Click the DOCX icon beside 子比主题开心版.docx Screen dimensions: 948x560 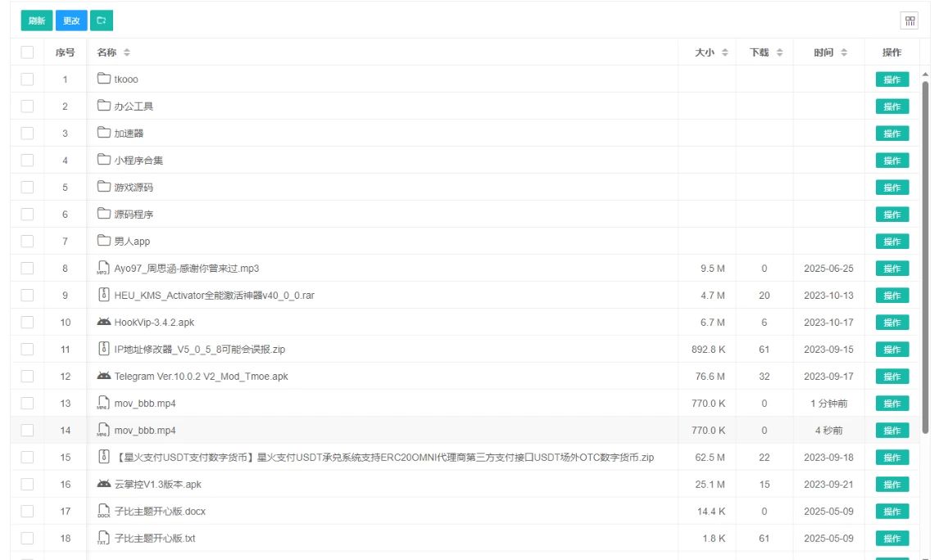(102, 511)
